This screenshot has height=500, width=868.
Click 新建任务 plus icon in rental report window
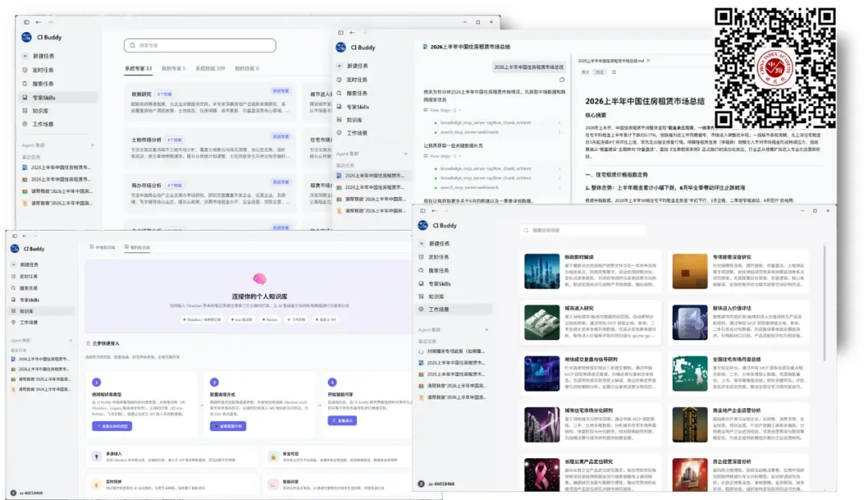point(339,66)
